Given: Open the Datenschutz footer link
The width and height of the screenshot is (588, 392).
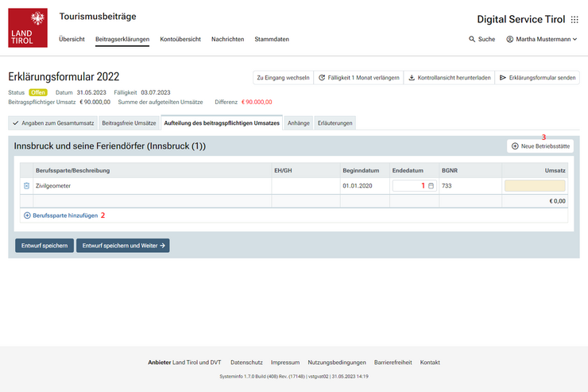Looking at the screenshot, I should (246, 362).
